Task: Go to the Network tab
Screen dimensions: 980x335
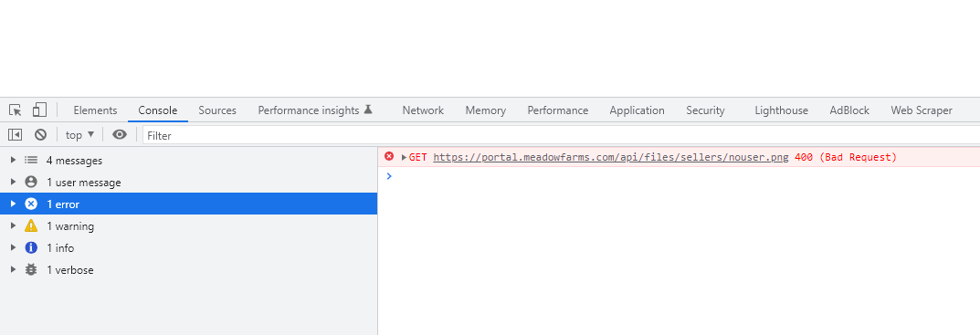Action: (x=423, y=110)
